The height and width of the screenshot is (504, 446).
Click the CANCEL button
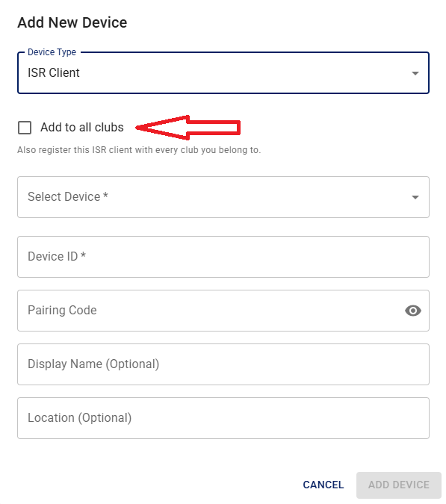pos(323,485)
